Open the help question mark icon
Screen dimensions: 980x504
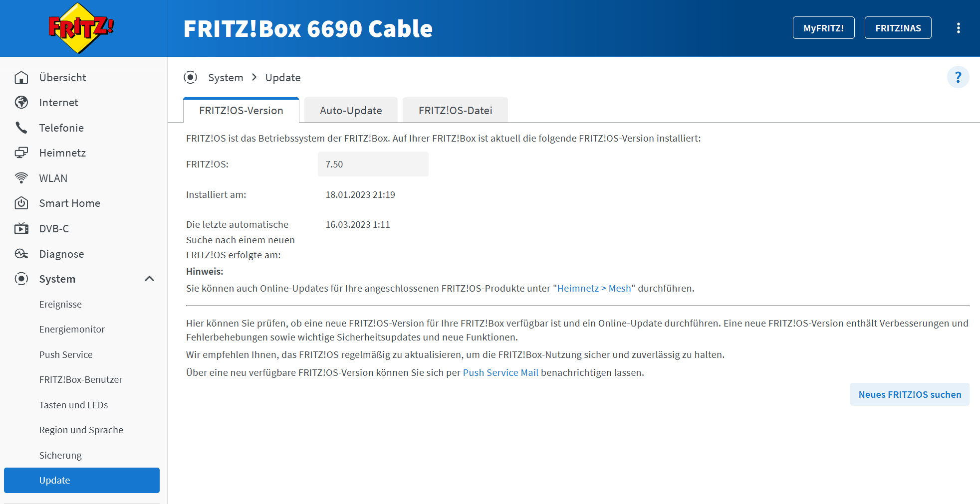click(x=958, y=77)
